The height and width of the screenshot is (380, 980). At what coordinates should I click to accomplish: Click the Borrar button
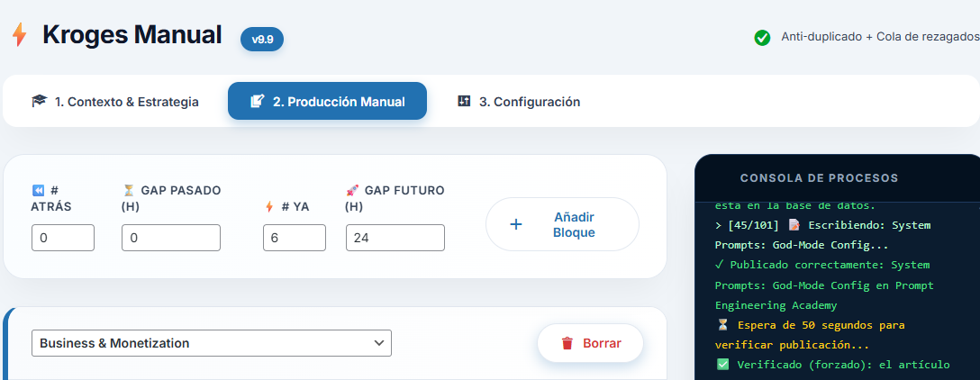590,343
